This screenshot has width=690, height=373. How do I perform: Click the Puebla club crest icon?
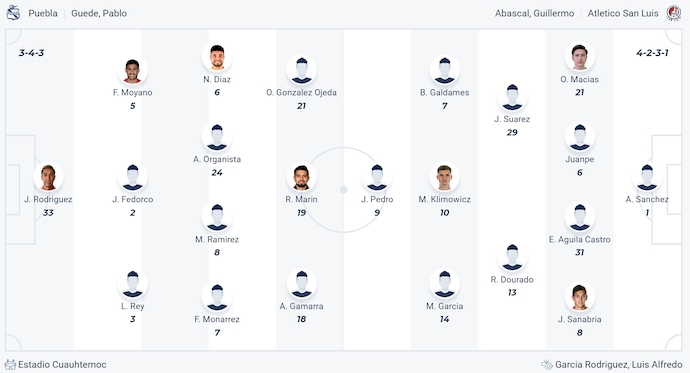point(13,13)
